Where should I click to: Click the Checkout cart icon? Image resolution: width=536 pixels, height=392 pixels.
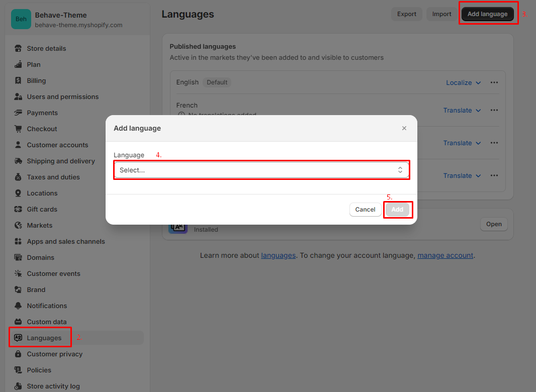coord(18,129)
